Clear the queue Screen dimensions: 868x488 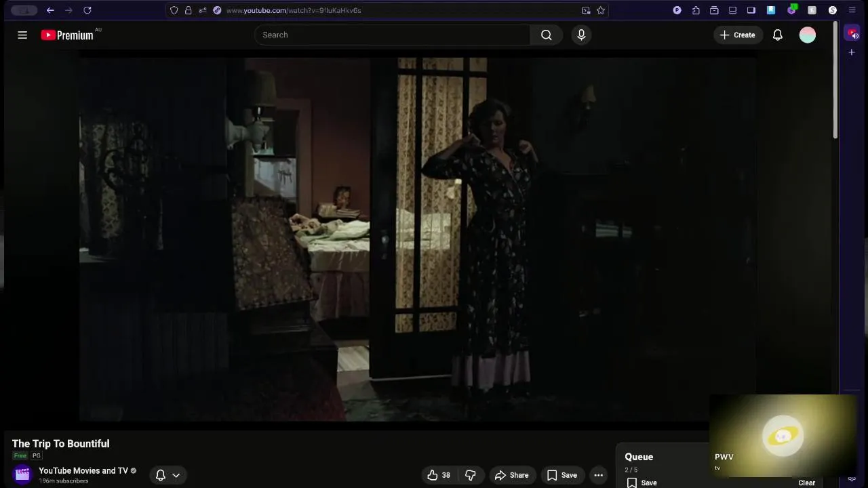[x=807, y=483]
